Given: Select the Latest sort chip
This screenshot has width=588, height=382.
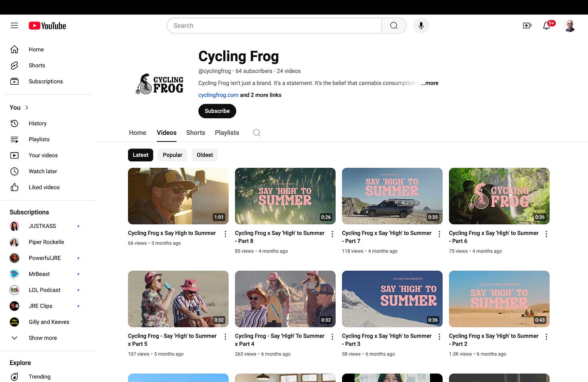Looking at the screenshot, I should coord(141,155).
